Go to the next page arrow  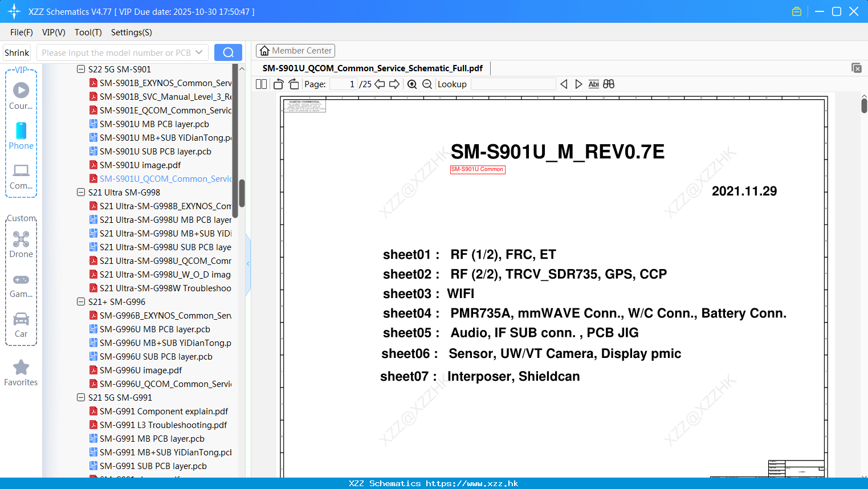(394, 84)
